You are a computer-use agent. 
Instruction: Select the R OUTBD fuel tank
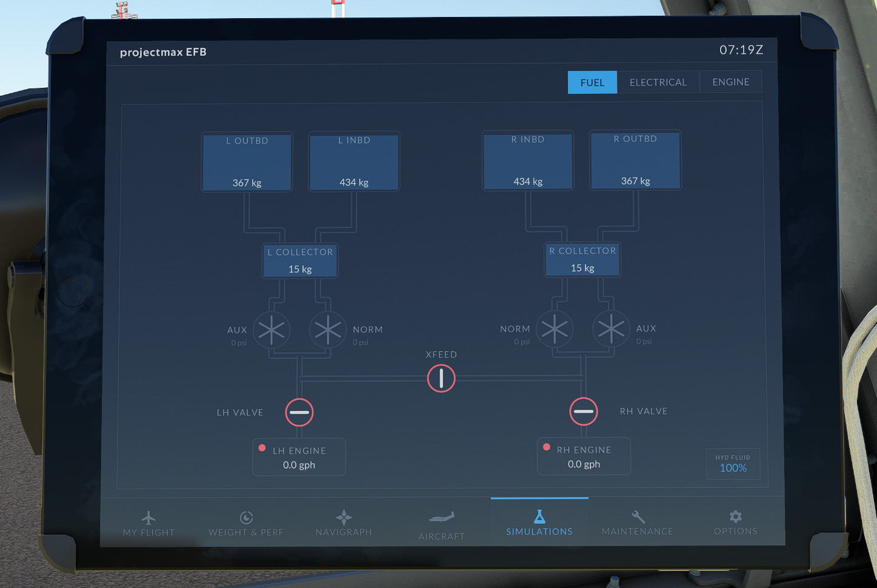pos(635,160)
